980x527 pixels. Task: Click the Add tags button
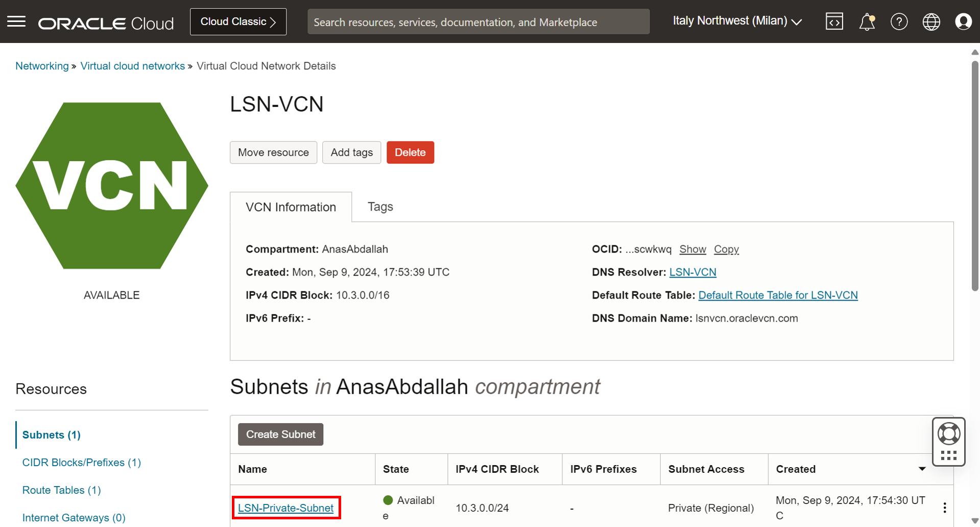[x=352, y=152]
